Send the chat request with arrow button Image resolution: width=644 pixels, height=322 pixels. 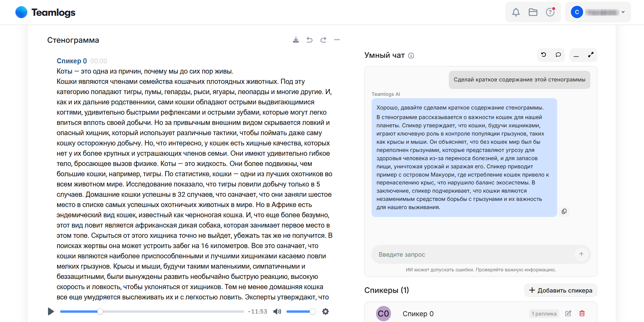tap(581, 254)
